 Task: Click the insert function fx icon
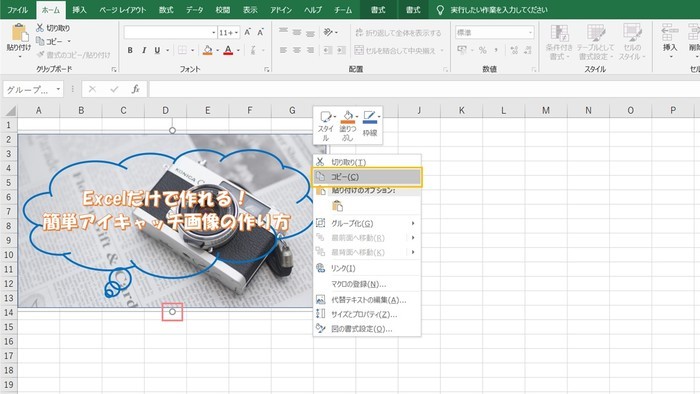click(136, 89)
